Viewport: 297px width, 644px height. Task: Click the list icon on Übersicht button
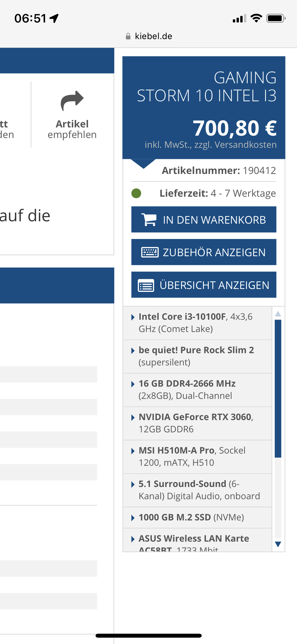[146, 285]
